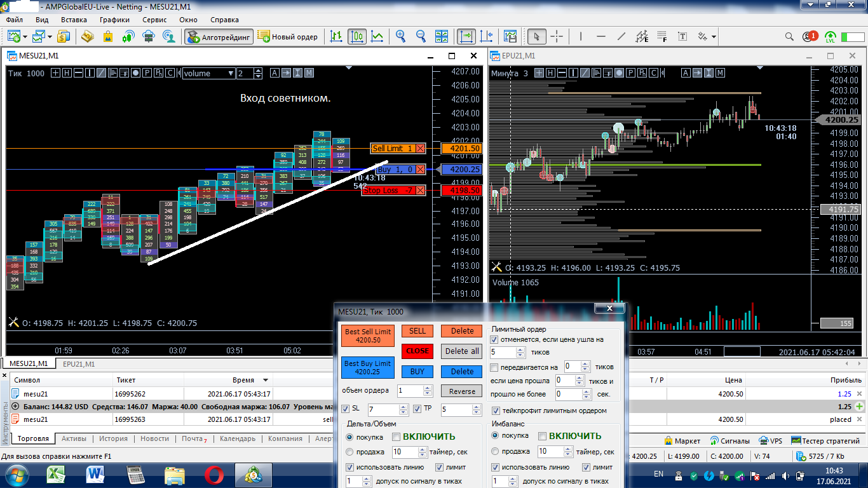Enable ВКЛЮЧИТЬ checkbox in Дельта/Объем group

coord(396,437)
